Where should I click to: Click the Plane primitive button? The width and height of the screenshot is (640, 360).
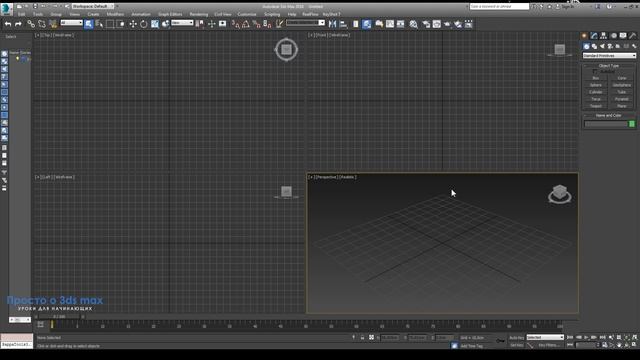622,106
